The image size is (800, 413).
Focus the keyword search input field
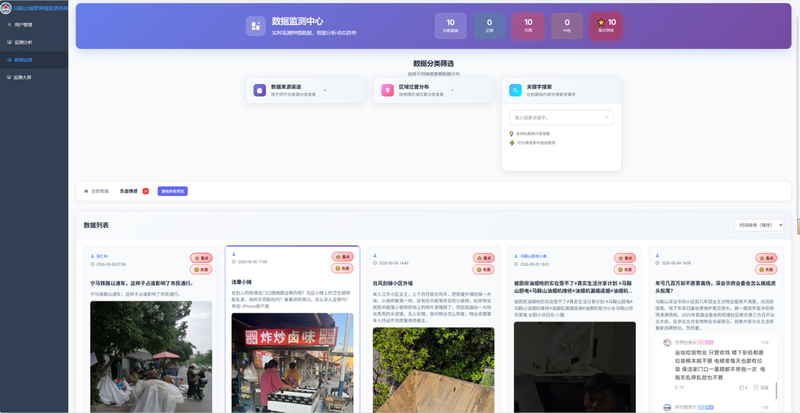[561, 117]
